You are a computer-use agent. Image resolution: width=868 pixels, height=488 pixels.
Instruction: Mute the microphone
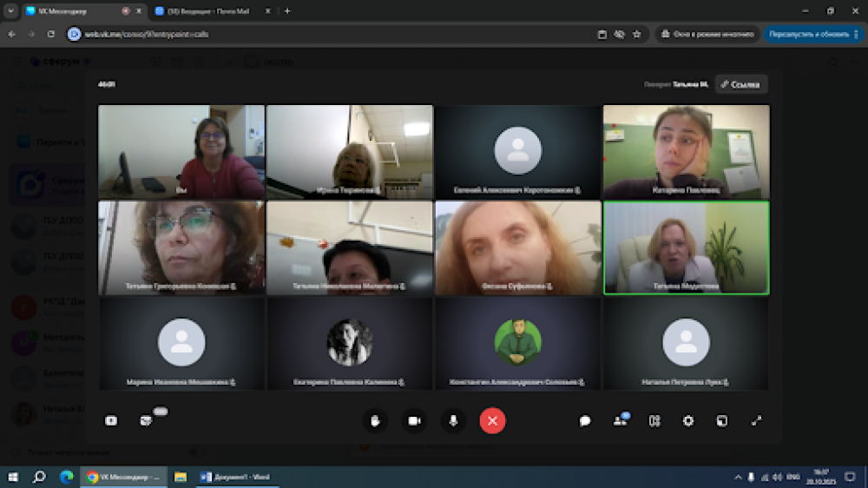point(453,420)
